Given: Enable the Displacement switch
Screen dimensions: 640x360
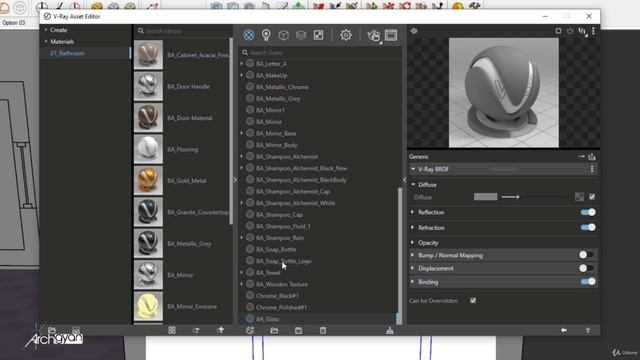Looking at the screenshot, I should pos(587,268).
